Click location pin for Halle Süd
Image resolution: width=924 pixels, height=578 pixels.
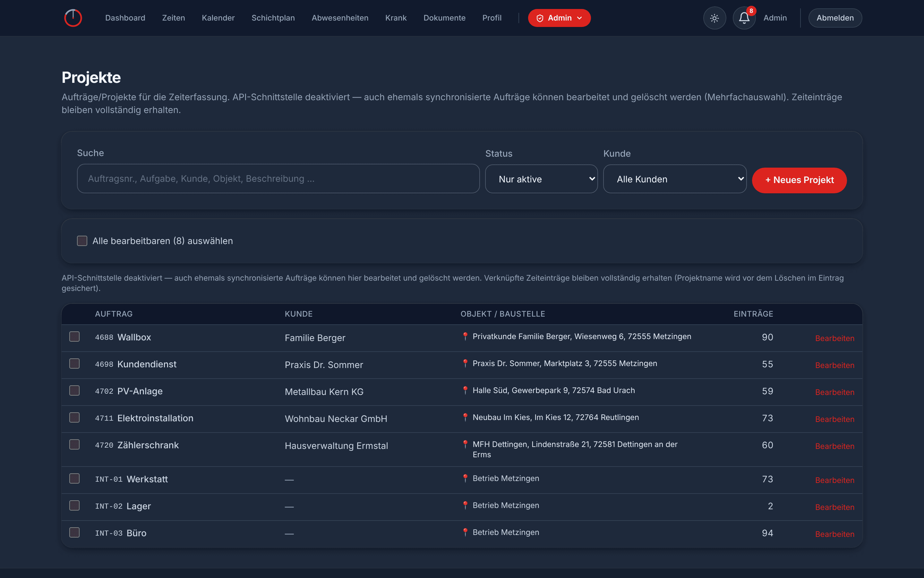click(465, 390)
